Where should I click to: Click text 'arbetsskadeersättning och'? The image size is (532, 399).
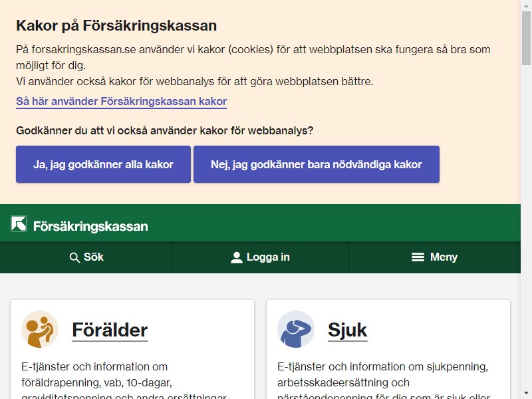(343, 383)
